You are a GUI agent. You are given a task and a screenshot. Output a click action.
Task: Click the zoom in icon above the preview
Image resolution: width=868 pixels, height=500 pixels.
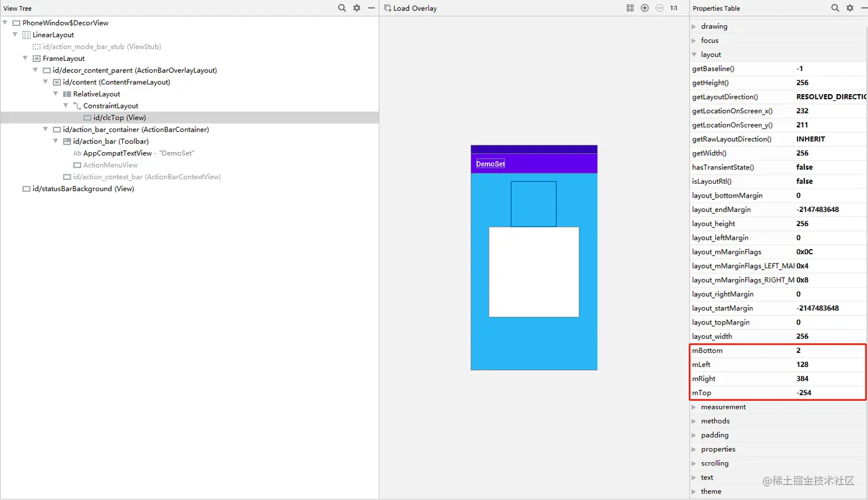coord(644,8)
